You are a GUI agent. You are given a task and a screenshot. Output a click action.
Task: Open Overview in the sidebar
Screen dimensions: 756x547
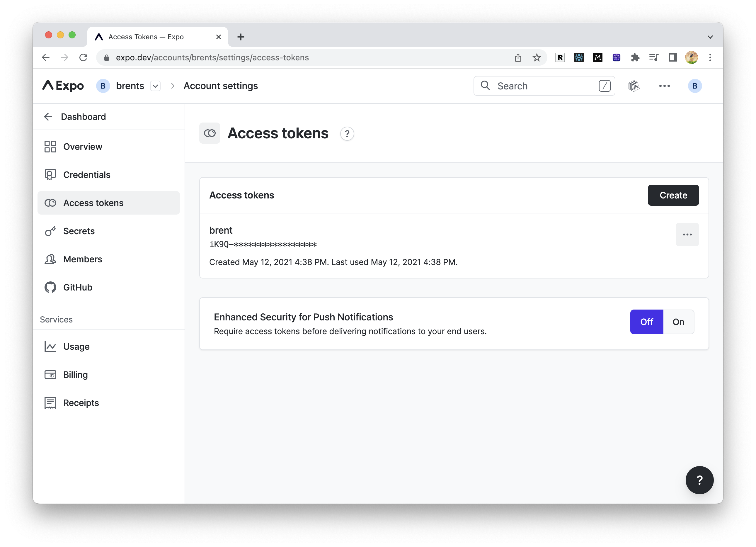click(x=109, y=146)
